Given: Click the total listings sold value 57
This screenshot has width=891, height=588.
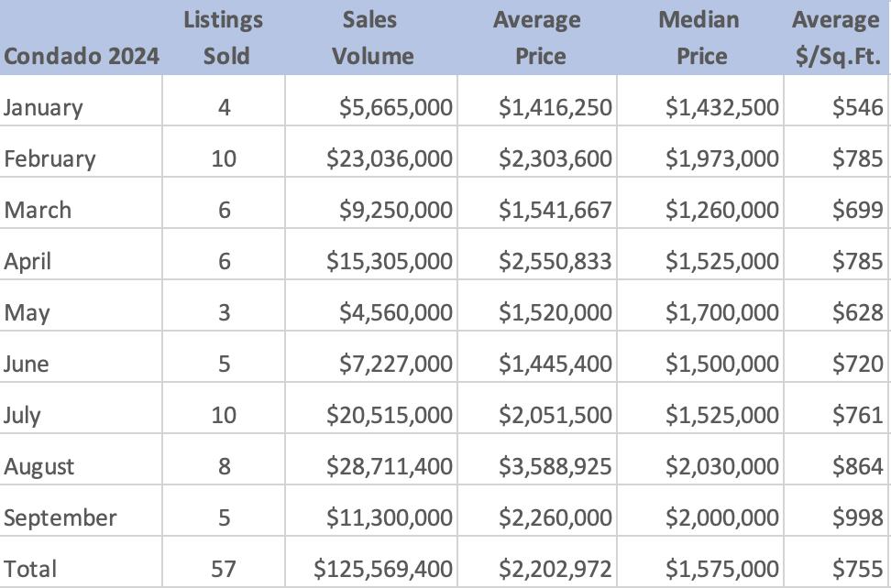Looking at the screenshot, I should click(224, 569).
